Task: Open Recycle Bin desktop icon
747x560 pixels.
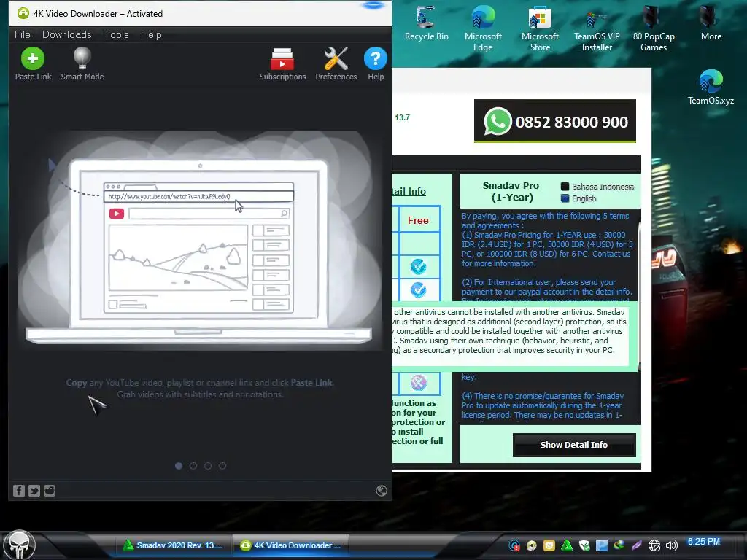Action: 426,24
